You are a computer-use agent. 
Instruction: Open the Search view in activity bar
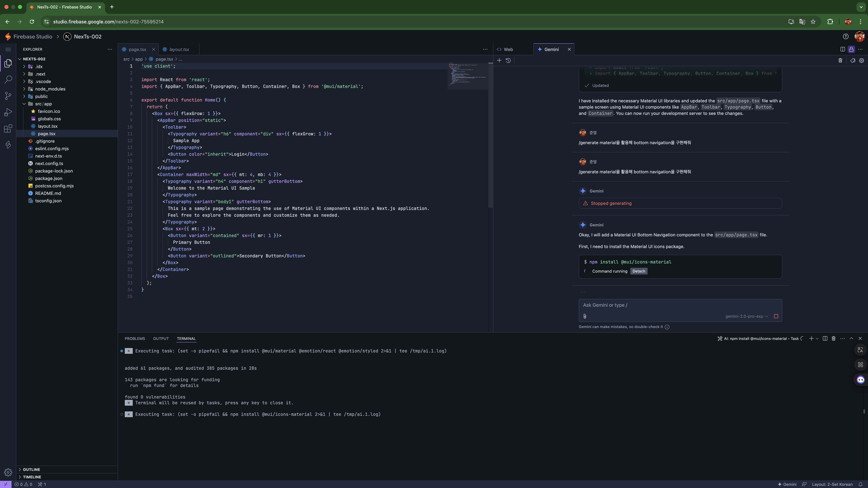point(8,79)
